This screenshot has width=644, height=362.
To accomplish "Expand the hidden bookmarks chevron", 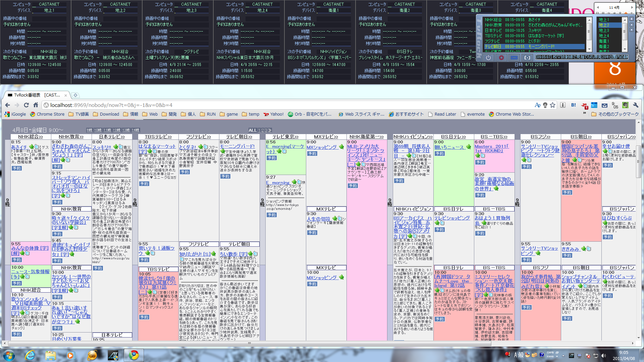I will tap(585, 114).
